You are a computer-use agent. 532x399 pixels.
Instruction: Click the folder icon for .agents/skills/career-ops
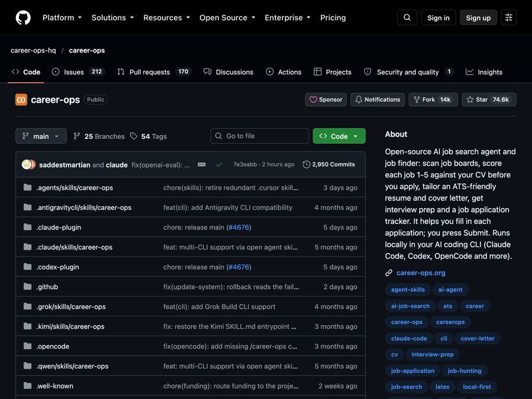pos(27,187)
